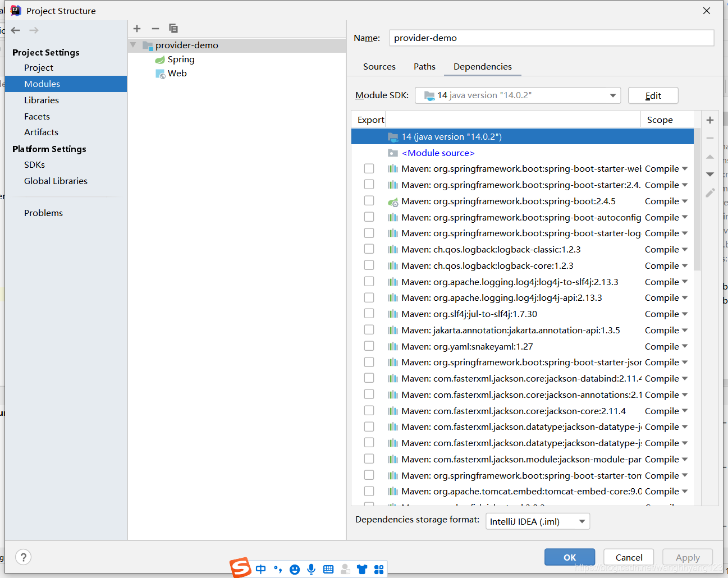Check export for logback-core:1.2.3
728x578 pixels.
click(x=369, y=265)
